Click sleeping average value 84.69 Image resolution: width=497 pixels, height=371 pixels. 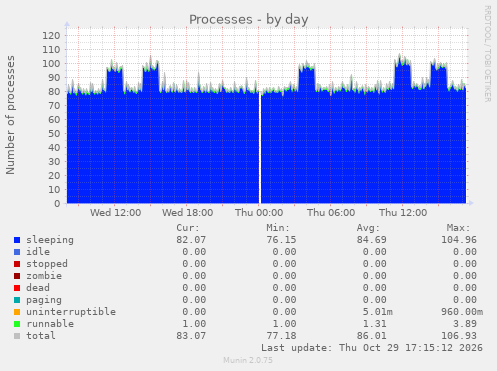pyautogui.click(x=372, y=240)
